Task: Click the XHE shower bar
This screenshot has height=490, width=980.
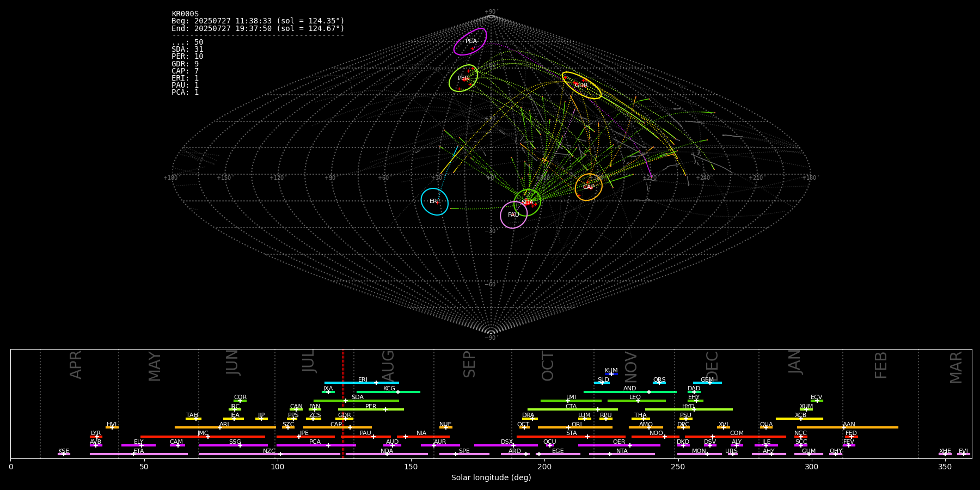Action: [945, 454]
